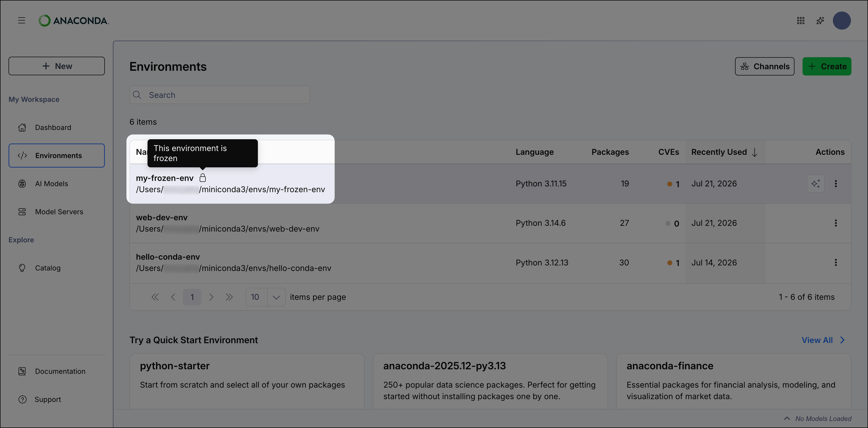This screenshot has width=868, height=428.
Task: Open the web-dev-env environment name
Action: 162,217
